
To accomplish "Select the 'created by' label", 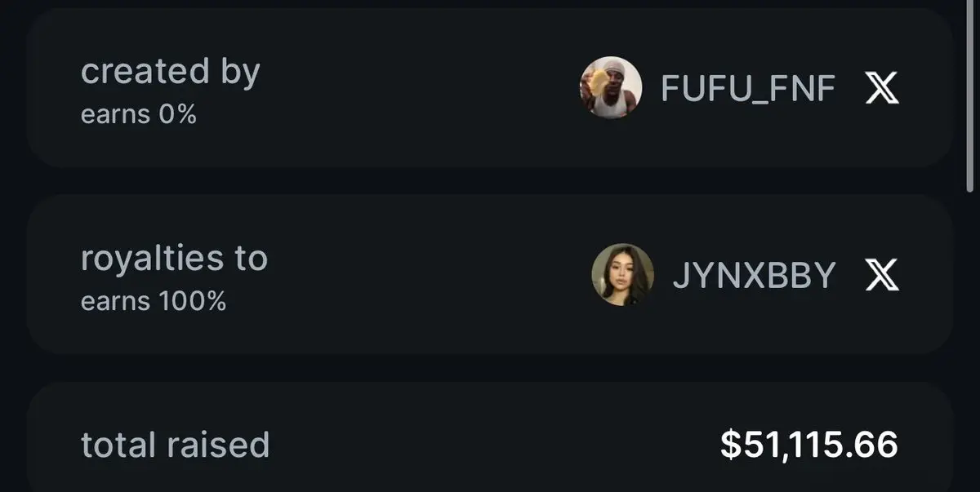I will click(x=171, y=73).
